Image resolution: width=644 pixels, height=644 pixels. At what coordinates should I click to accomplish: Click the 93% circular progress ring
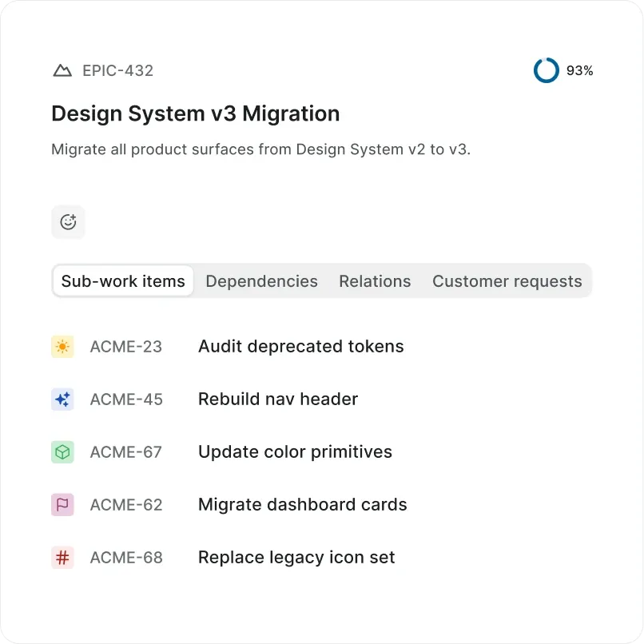(547, 70)
